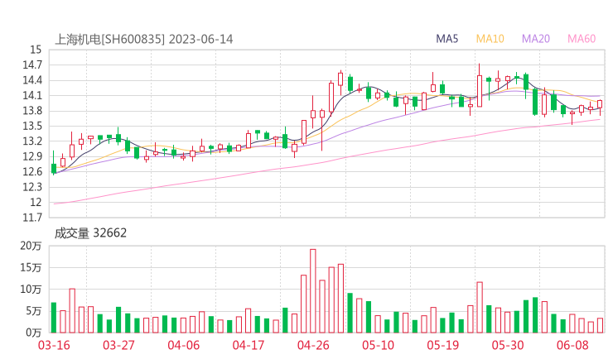Click the 12 price axis label
The width and height of the screenshot is (613, 364).
(36, 202)
